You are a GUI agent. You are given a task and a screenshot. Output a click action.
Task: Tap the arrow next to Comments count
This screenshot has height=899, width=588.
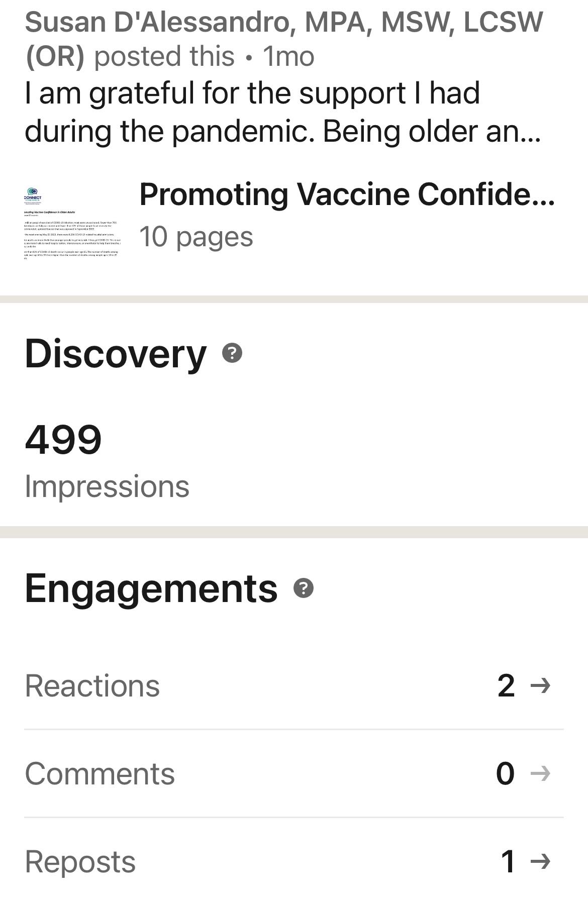click(x=541, y=773)
